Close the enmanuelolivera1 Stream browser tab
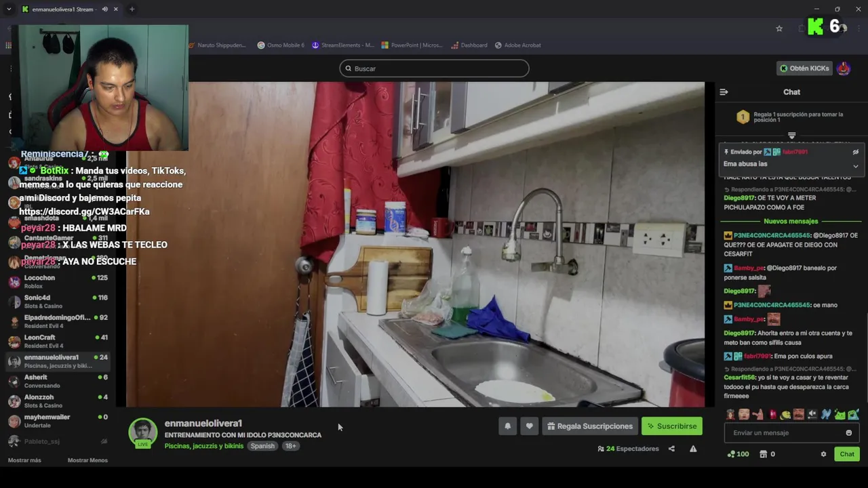This screenshot has height=488, width=868. tap(116, 9)
